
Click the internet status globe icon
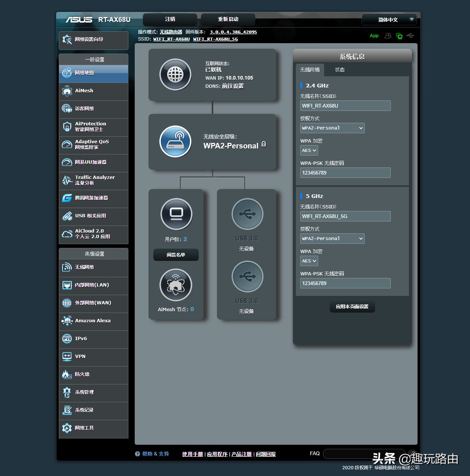click(175, 74)
